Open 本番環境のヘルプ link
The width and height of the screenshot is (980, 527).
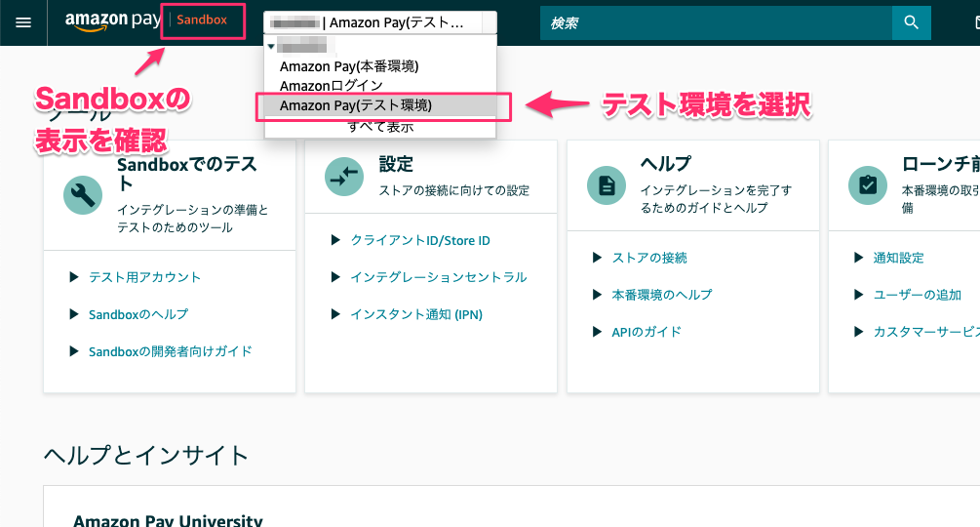(x=662, y=295)
